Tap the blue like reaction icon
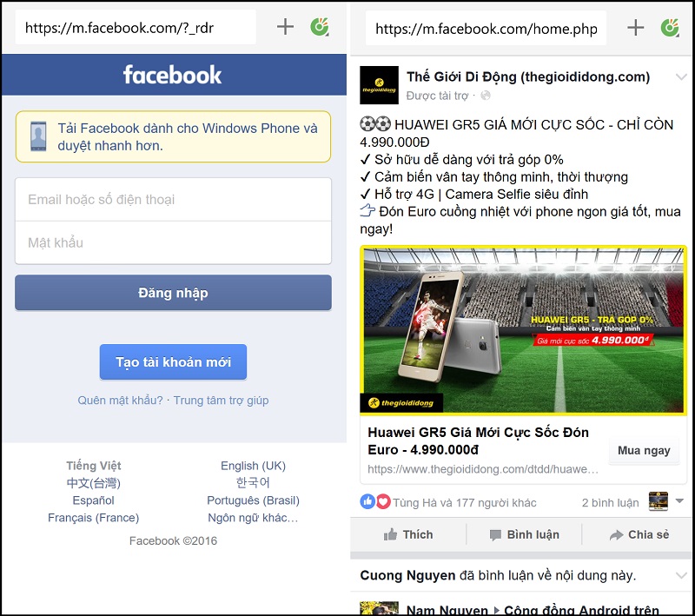The height and width of the screenshot is (616, 695). click(367, 501)
